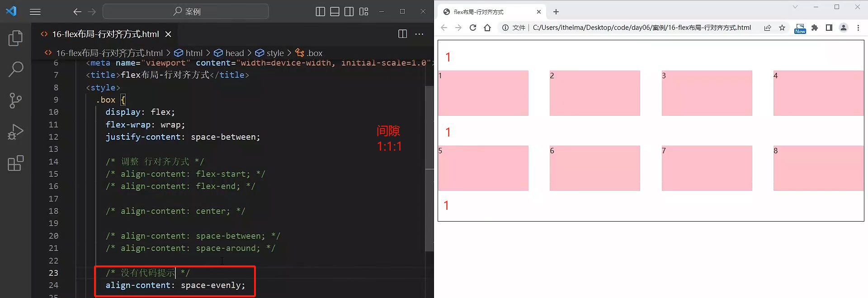Viewport: 868px width, 298px height.
Task: Select the 16-flex布局-行对齐方式.html editor tab
Action: click(105, 34)
